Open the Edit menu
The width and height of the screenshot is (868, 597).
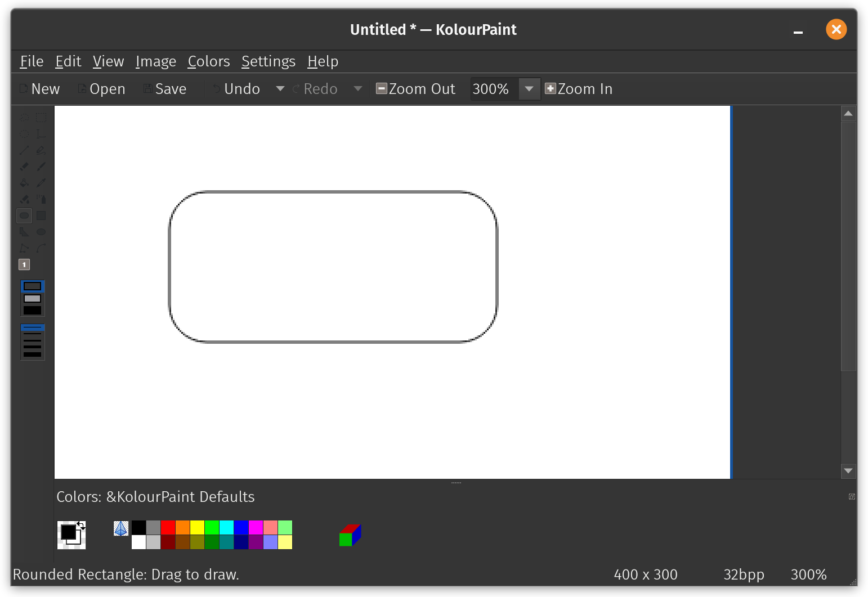point(68,61)
